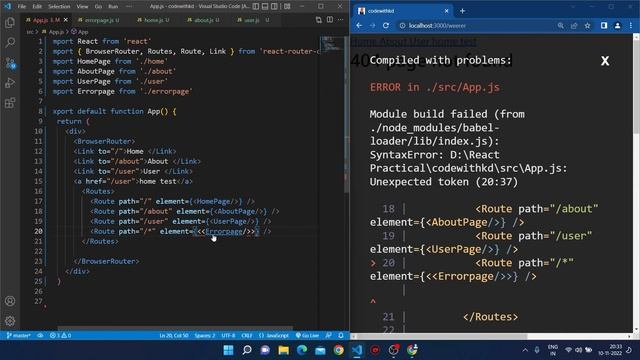Go back in Chrome browser

point(359,25)
